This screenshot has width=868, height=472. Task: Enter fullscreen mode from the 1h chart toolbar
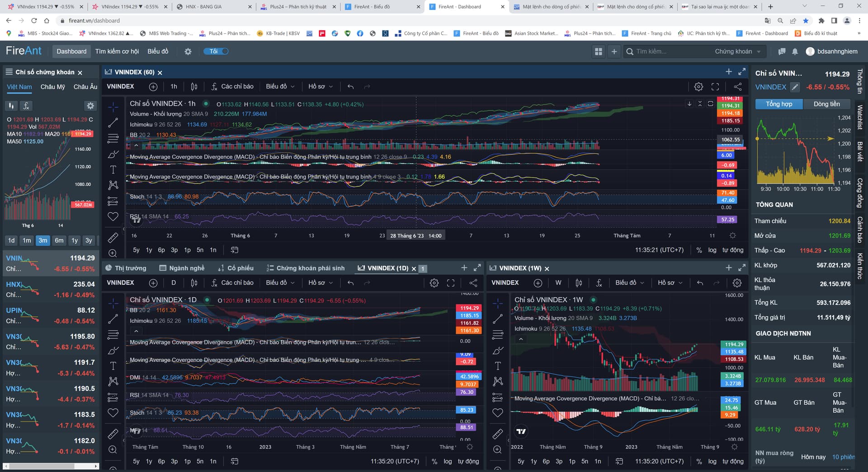715,87
